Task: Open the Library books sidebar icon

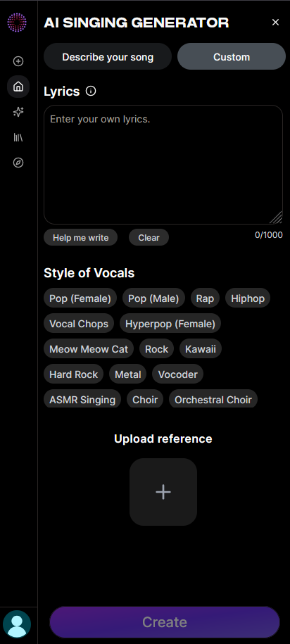Action: point(18,137)
